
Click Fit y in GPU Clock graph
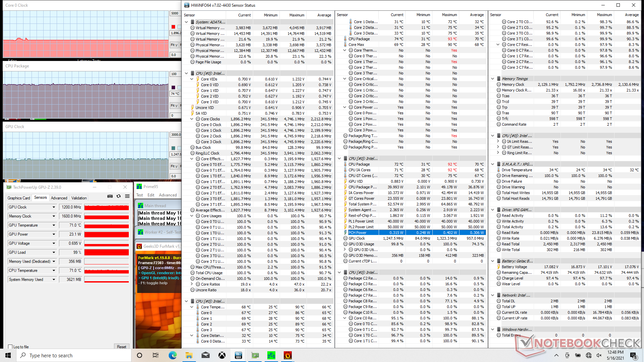click(x=174, y=166)
